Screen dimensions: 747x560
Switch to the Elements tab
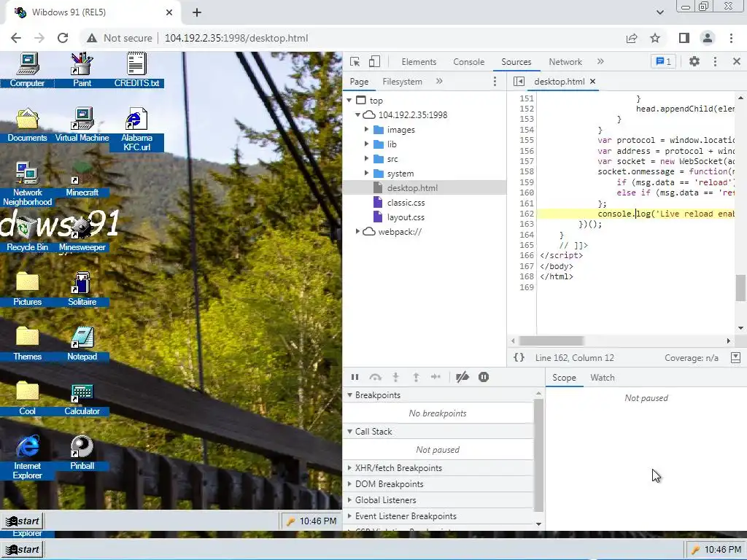(419, 62)
